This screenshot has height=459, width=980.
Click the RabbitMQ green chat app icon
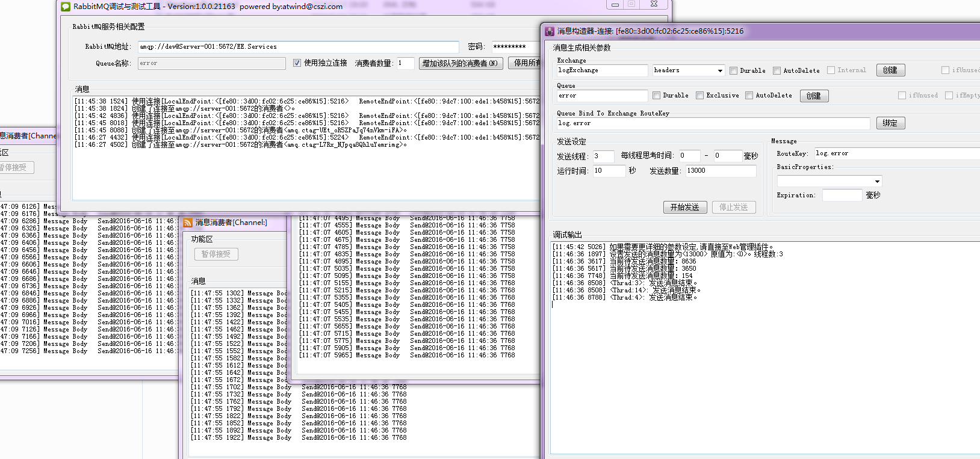66,7
